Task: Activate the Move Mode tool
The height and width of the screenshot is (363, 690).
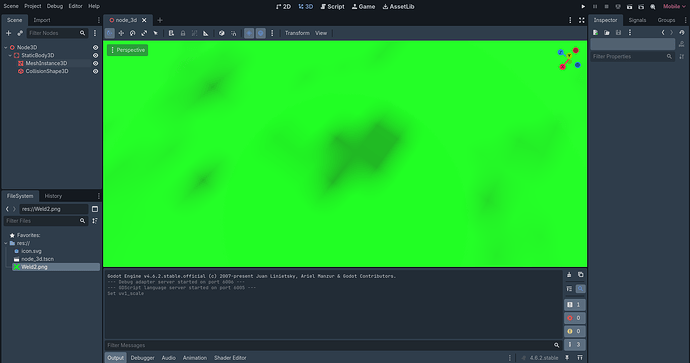Action: point(121,33)
